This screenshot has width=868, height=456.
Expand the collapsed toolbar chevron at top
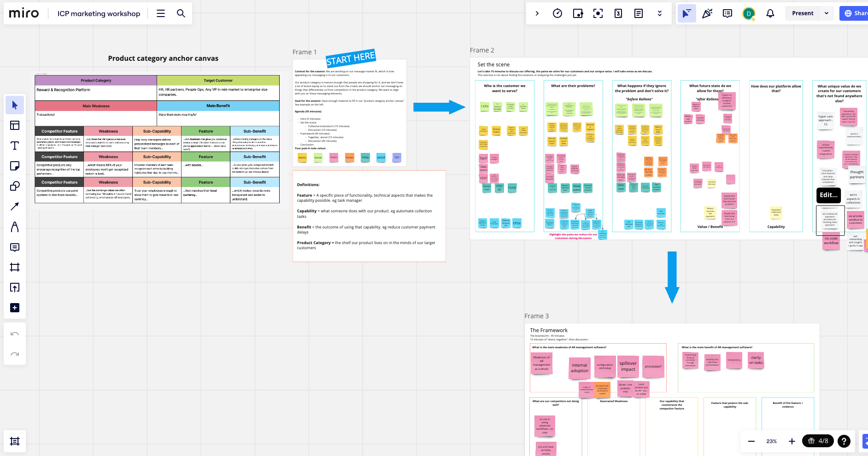pyautogui.click(x=537, y=13)
